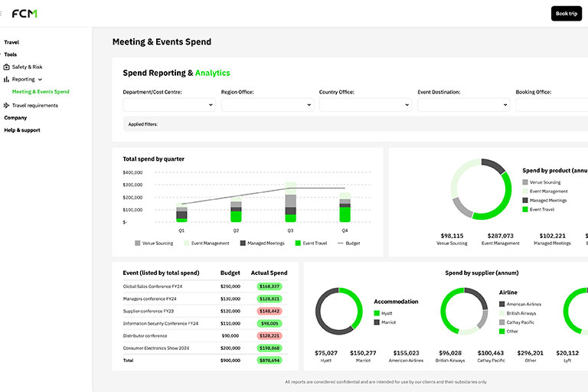This screenshot has height=392, width=588.
Task: Open Help & support in sidebar
Action: click(x=22, y=130)
